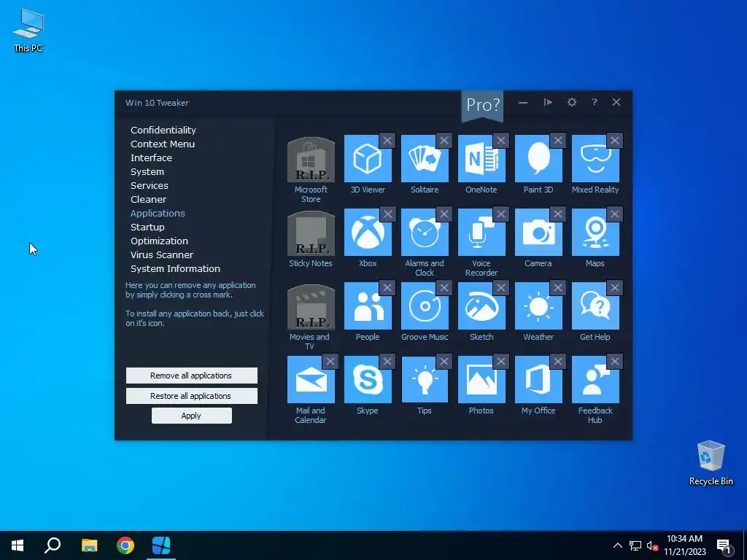The image size is (747, 560).
Task: Click the Maps app tile
Action: (595, 233)
